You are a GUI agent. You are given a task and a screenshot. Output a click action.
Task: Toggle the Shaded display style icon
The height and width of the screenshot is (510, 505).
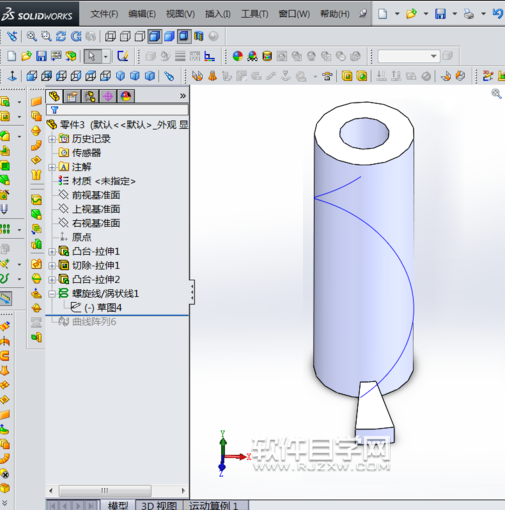click(169, 36)
